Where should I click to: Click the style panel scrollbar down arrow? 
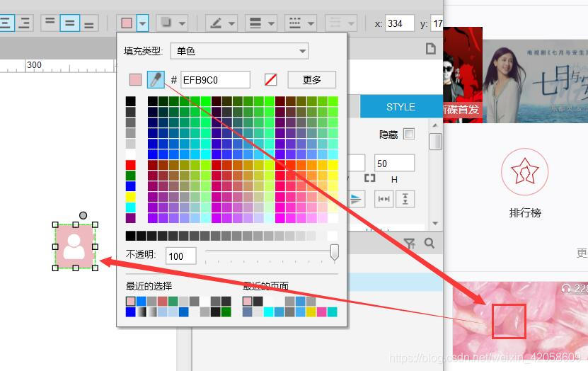pos(435,223)
